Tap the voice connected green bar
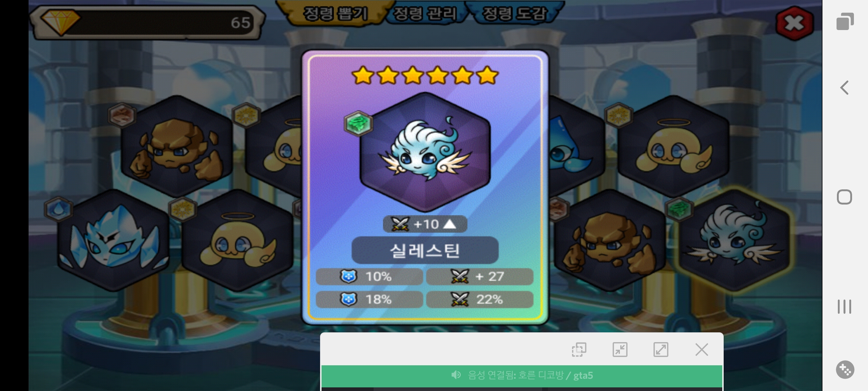This screenshot has height=391, width=868. click(x=522, y=375)
